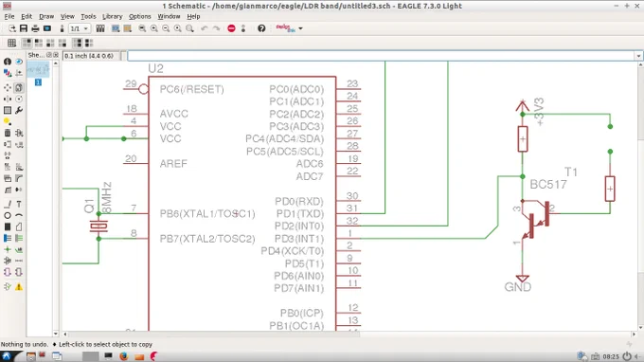Select the Copy tool

click(19, 87)
